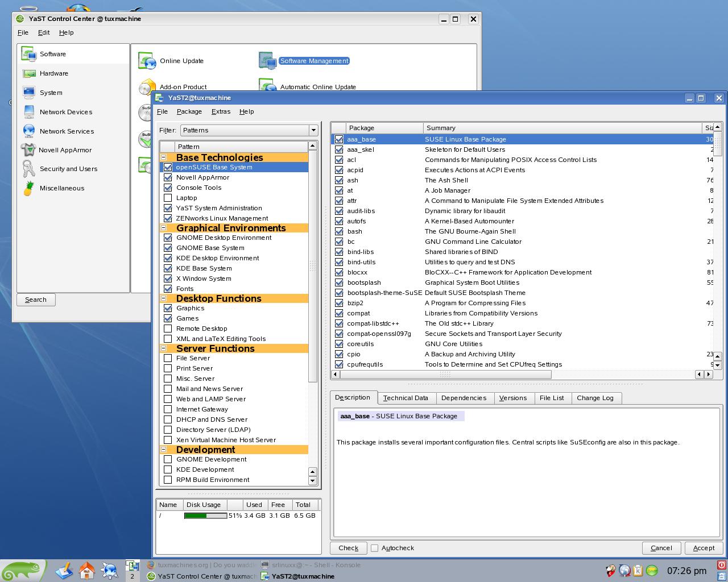
Task: Uncheck the GNOME Desktop Environment pattern
Action: [x=168, y=238]
